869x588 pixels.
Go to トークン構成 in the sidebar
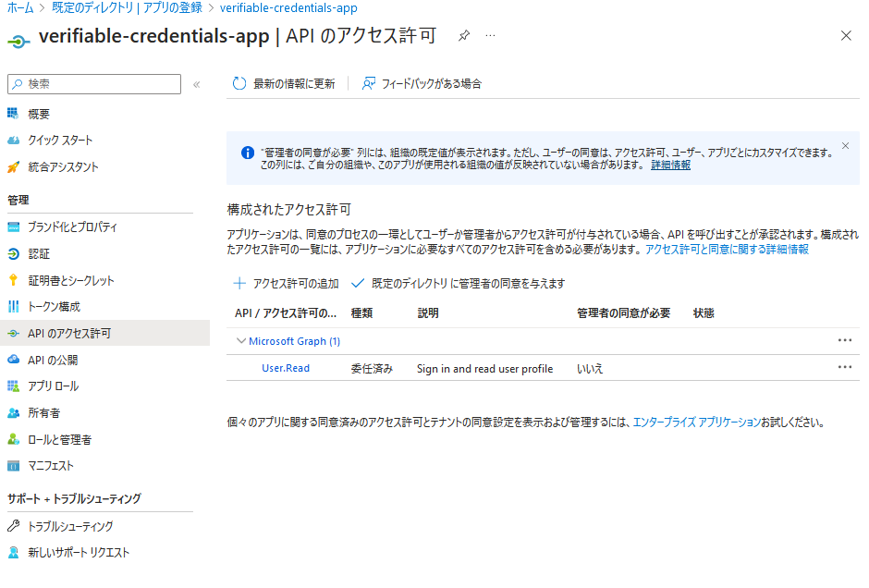[x=54, y=306]
